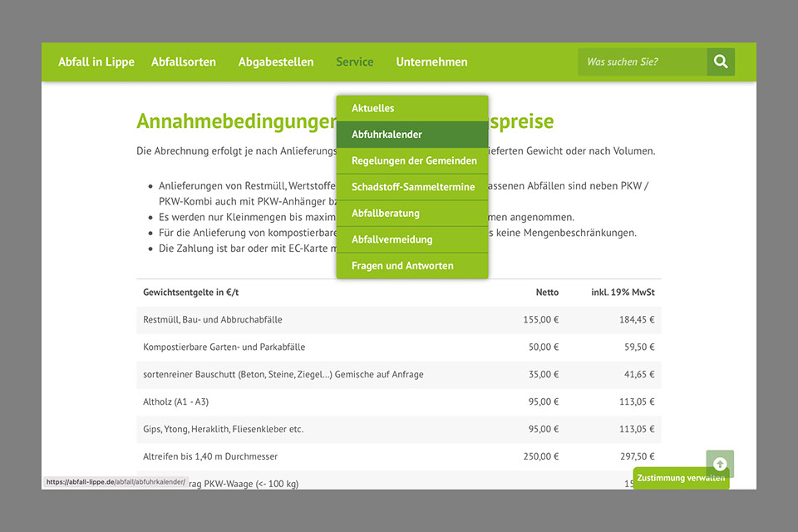Open the Abfall in Lippe home link
This screenshot has width=798, height=532.
tap(96, 62)
